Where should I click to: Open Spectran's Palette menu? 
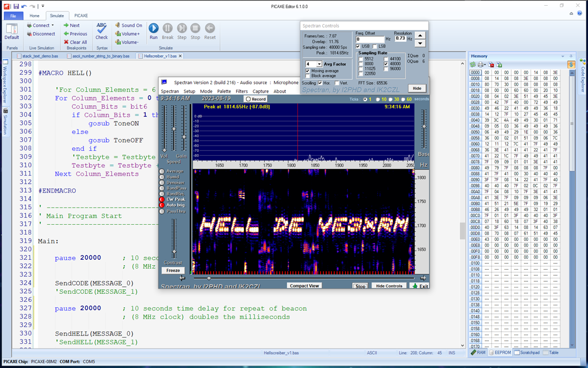point(224,91)
